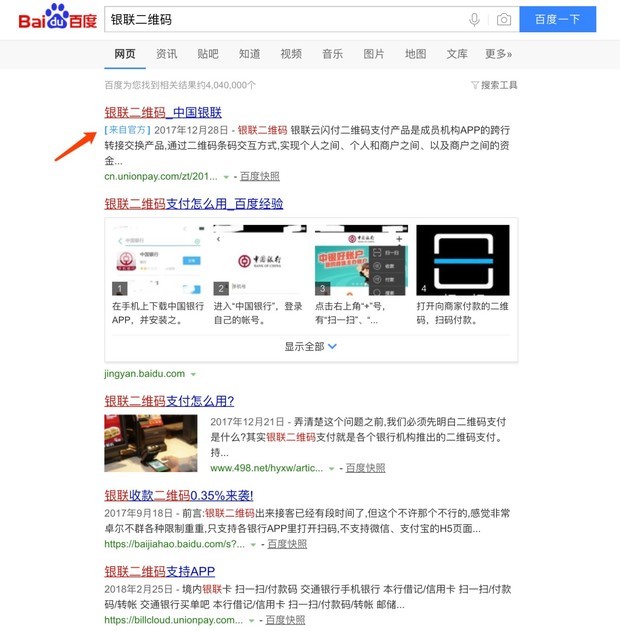Open the jingyan.baidu.com URL link

click(x=144, y=373)
